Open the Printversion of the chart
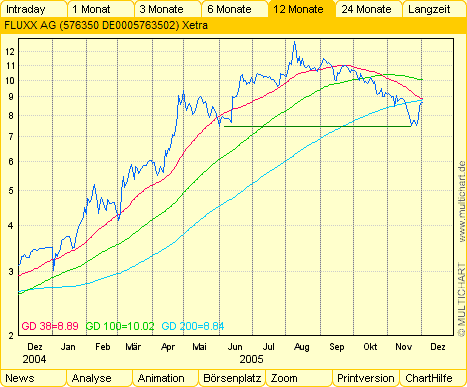 click(x=366, y=378)
